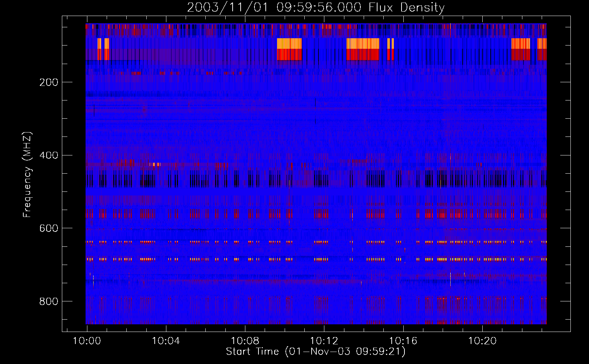Click the 400 frequency tick label
Viewport: 589px width, 364px height.
pos(49,155)
